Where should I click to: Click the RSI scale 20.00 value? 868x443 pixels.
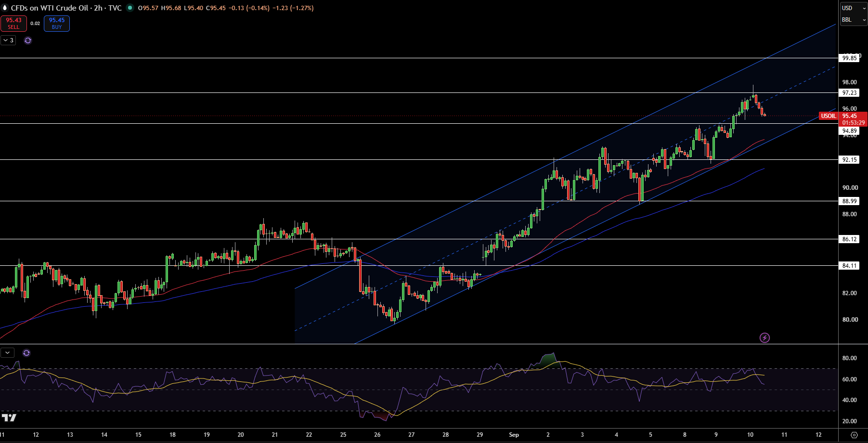coord(850,421)
